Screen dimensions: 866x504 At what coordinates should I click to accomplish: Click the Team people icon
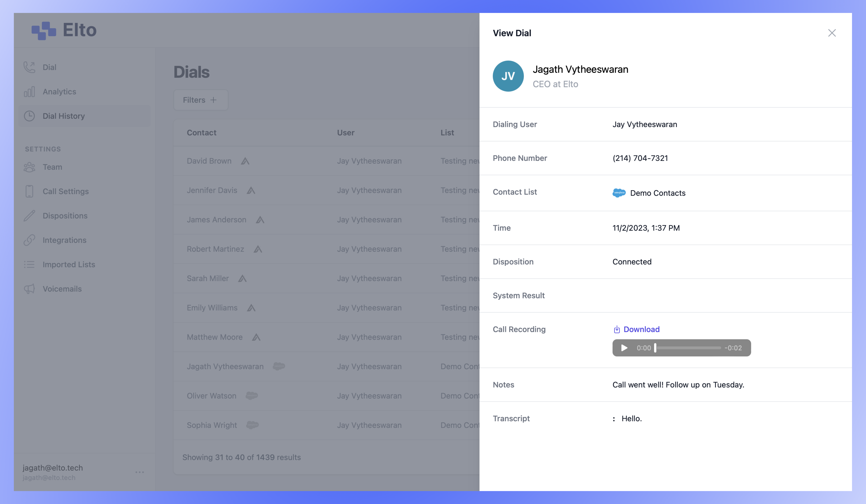point(29,167)
